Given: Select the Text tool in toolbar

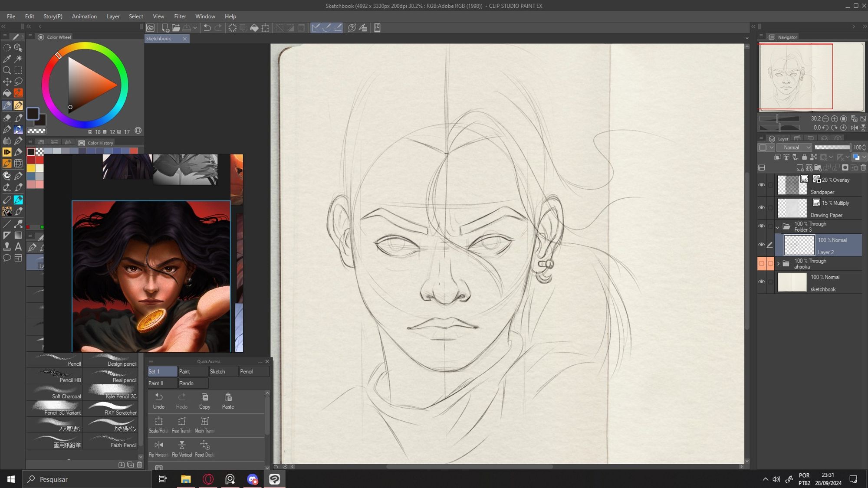Looking at the screenshot, I should (17, 247).
